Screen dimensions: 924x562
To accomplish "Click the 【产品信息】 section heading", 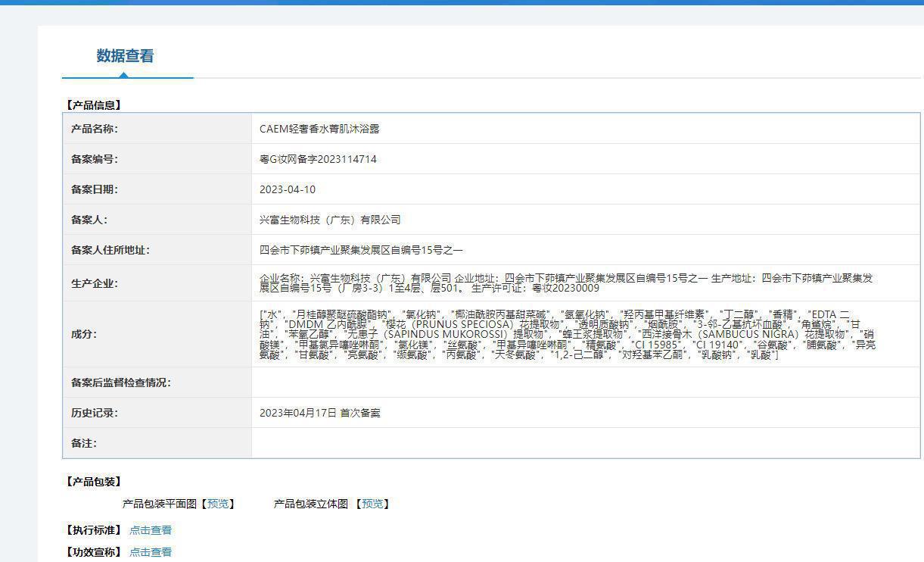I will coord(94,105).
